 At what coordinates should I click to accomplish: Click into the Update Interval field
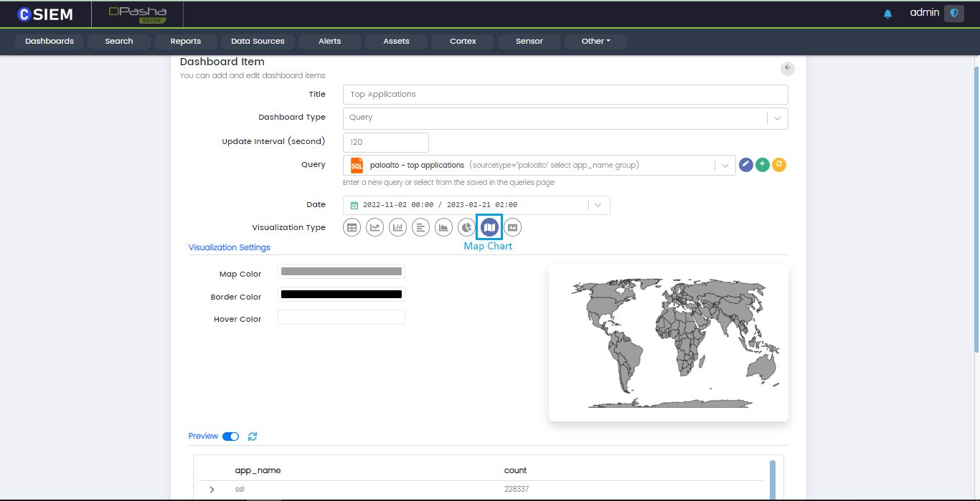(x=386, y=143)
